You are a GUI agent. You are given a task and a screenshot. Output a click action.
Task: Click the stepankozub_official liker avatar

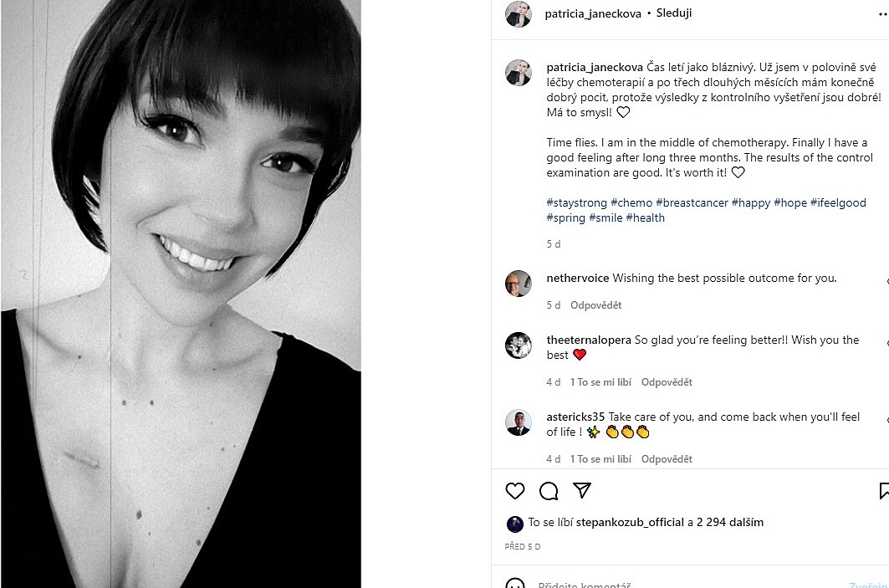tap(515, 524)
